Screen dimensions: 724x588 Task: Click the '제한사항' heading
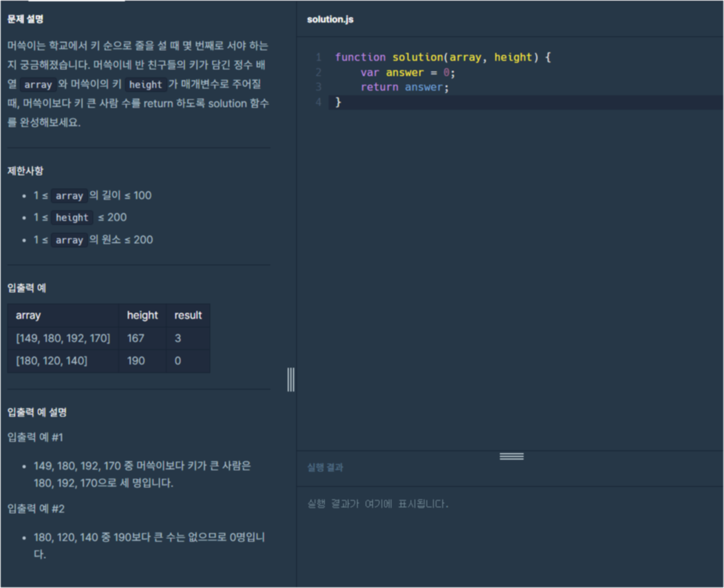pyautogui.click(x=25, y=171)
